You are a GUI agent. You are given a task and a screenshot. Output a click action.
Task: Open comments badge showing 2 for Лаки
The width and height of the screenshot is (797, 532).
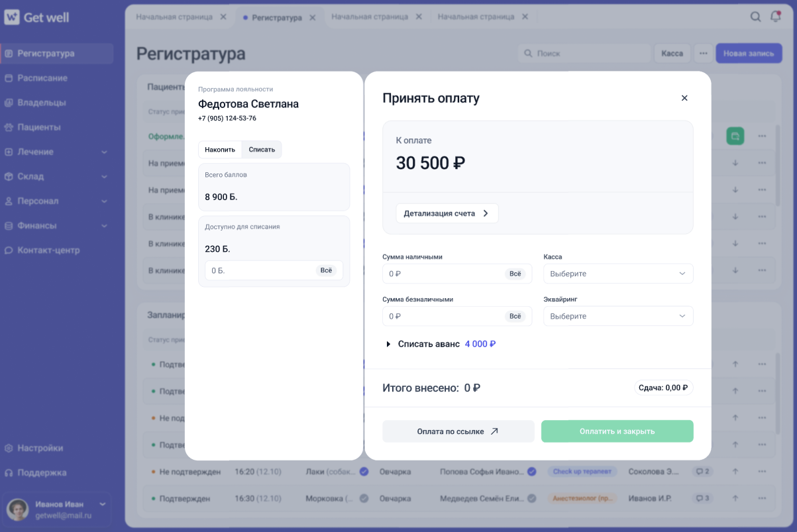click(x=703, y=472)
